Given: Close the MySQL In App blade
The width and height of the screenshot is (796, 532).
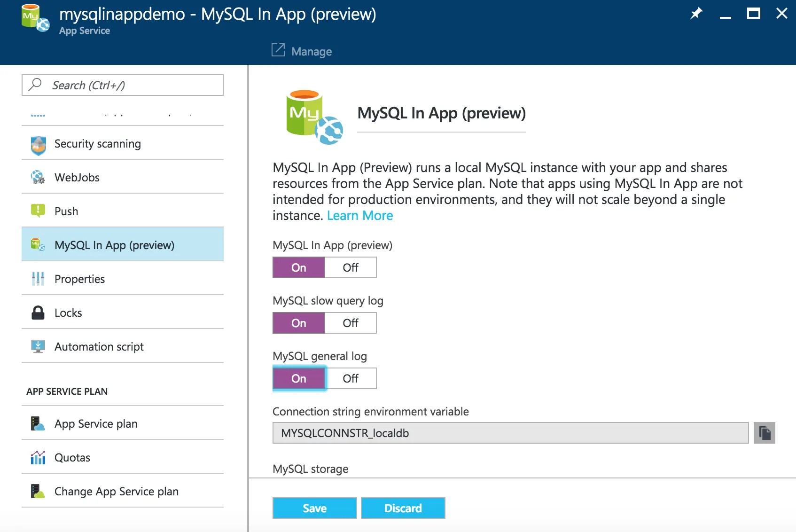Looking at the screenshot, I should pos(782,13).
